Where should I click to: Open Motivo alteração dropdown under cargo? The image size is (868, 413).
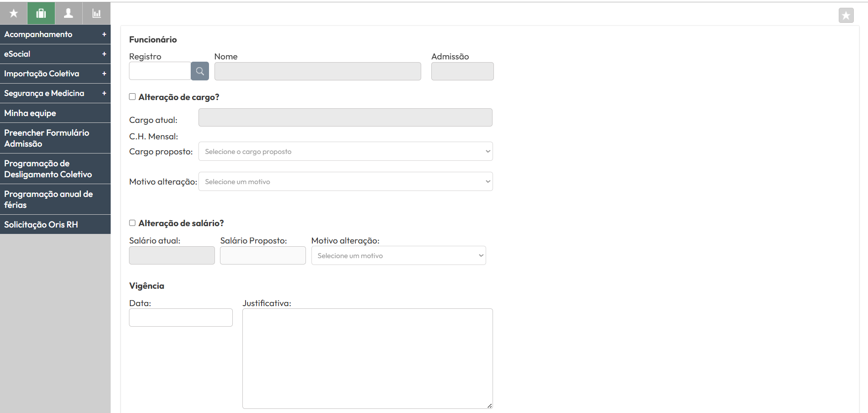(x=346, y=181)
